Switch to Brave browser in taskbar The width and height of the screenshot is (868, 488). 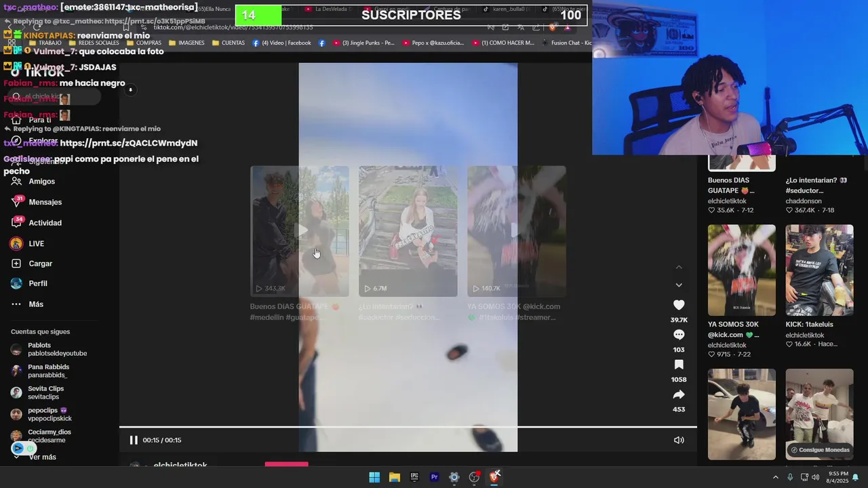494,477
